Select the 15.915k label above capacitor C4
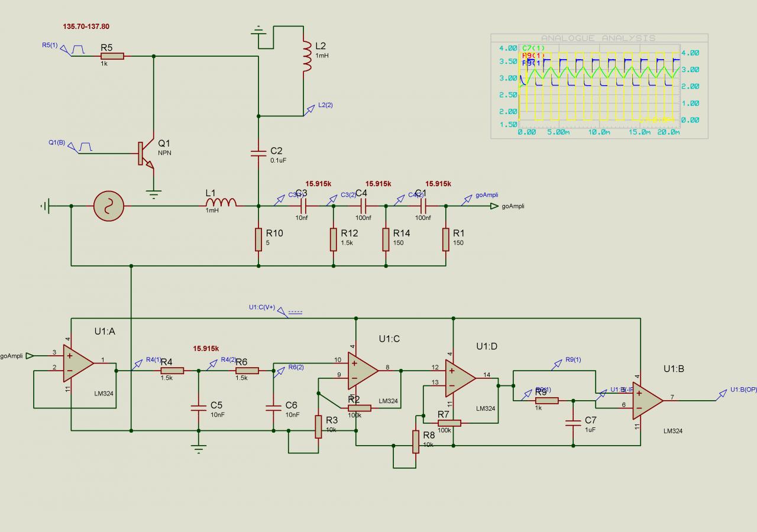 pyautogui.click(x=378, y=184)
